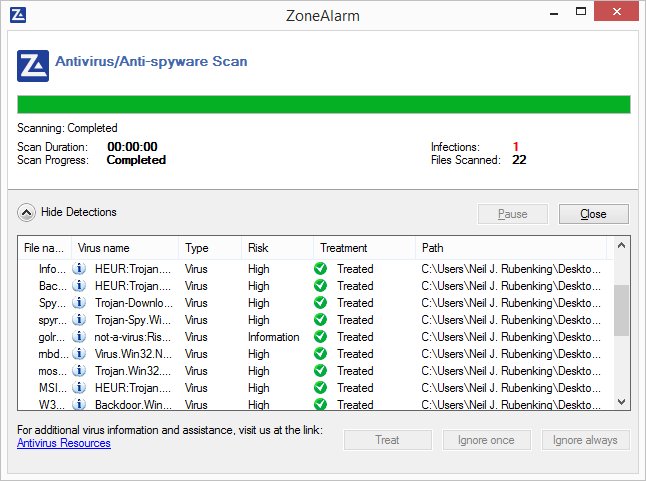Close the scan with Close button

[x=594, y=214]
